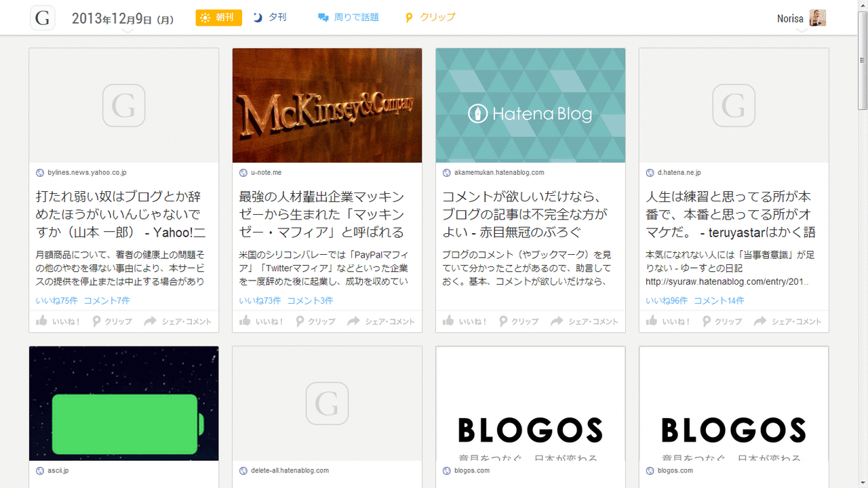Click 米国のシリコンバレーでは description text
This screenshot has width=868, height=488.
coord(323,268)
